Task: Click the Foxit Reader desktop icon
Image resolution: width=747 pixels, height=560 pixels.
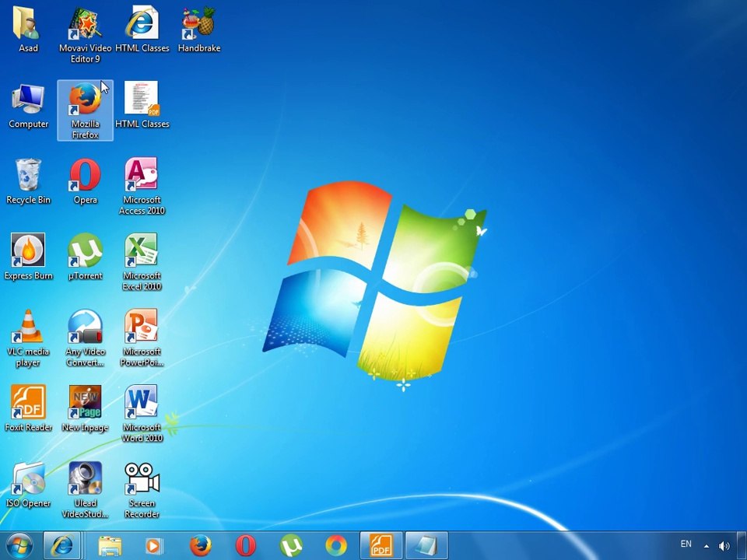Action: [28, 408]
